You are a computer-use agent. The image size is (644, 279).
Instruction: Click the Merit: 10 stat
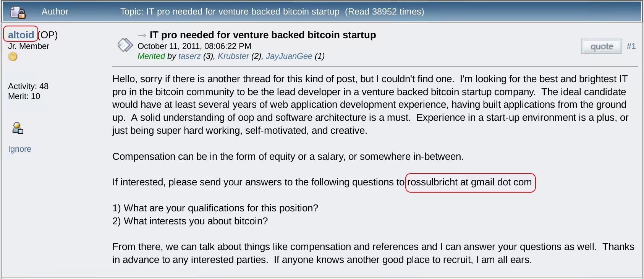click(24, 96)
